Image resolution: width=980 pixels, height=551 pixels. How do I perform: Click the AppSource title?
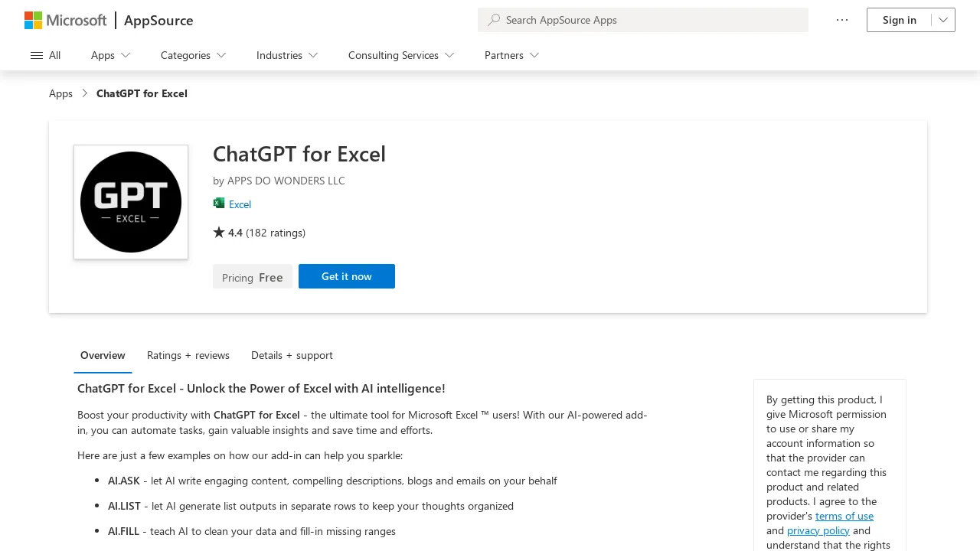click(x=158, y=21)
